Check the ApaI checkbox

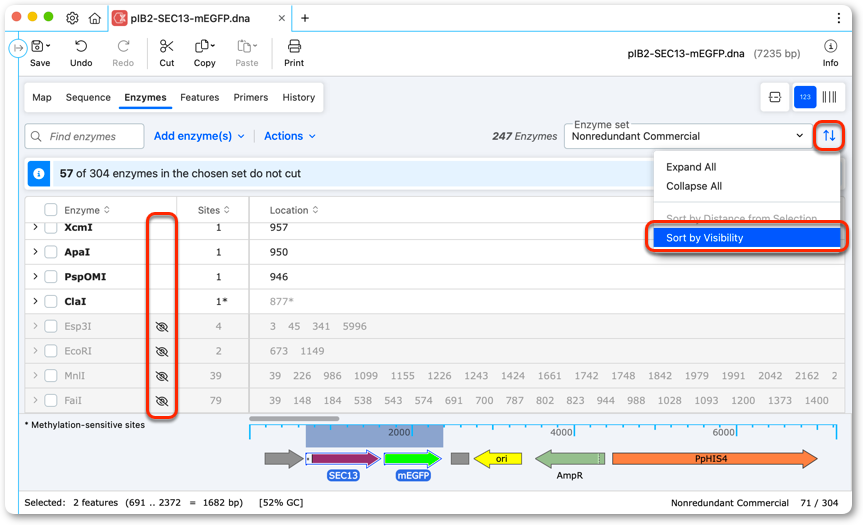[51, 252]
